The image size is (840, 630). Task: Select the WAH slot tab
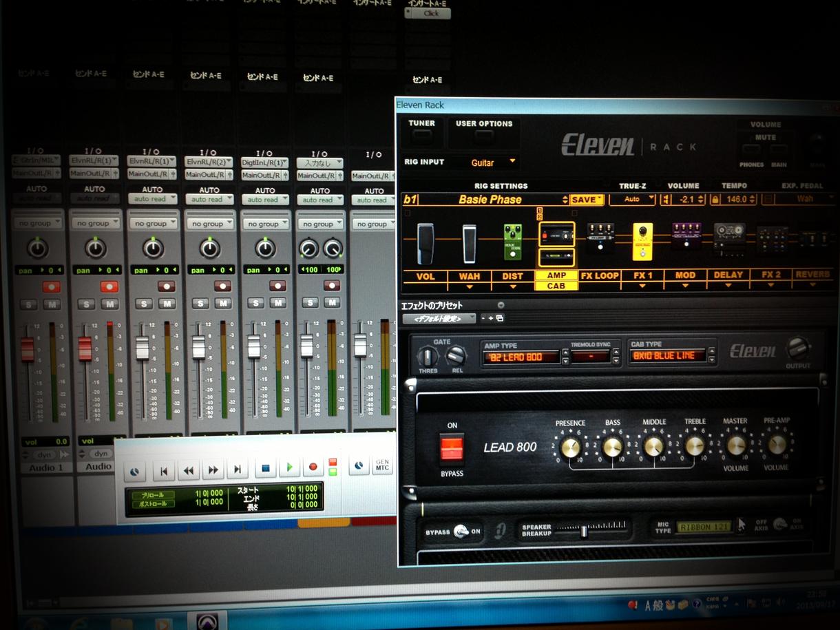click(x=470, y=276)
